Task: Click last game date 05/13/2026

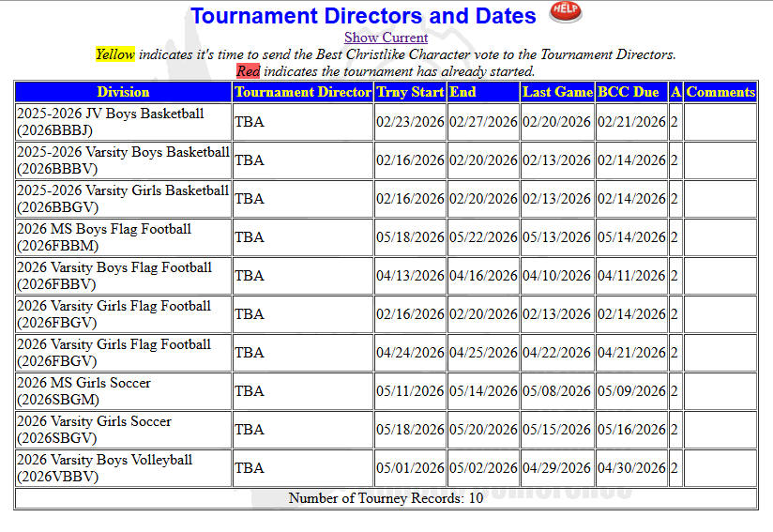Action: [x=557, y=237]
